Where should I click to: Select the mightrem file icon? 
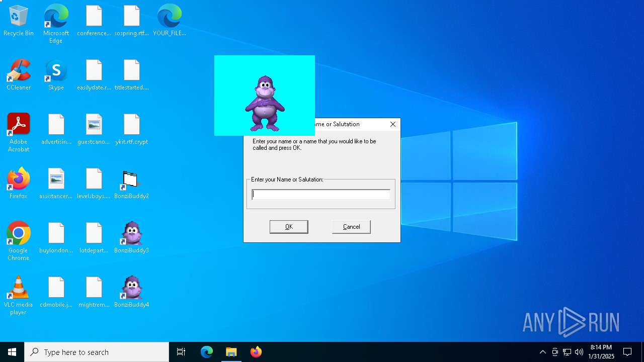click(94, 293)
